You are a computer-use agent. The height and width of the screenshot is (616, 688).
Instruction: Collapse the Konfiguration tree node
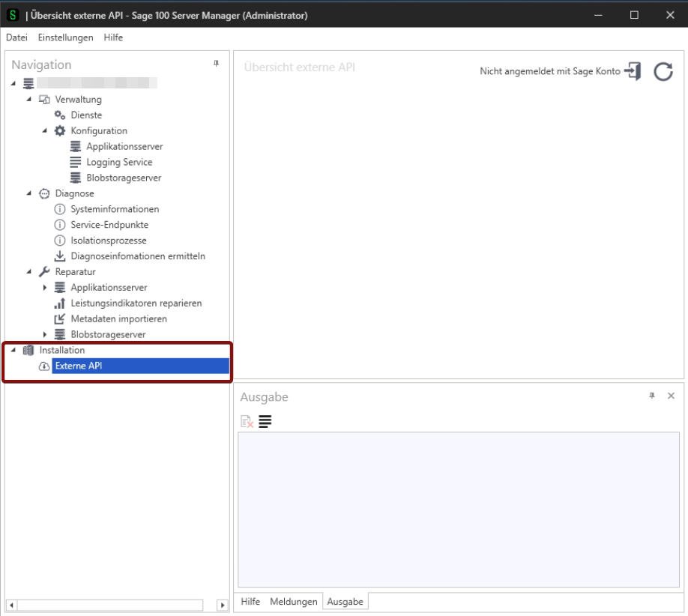[45, 130]
